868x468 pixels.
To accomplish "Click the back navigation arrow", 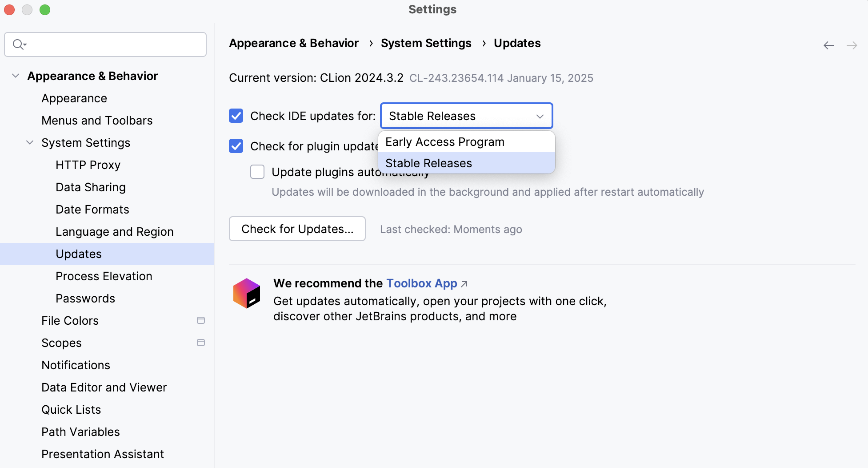I will click(828, 45).
